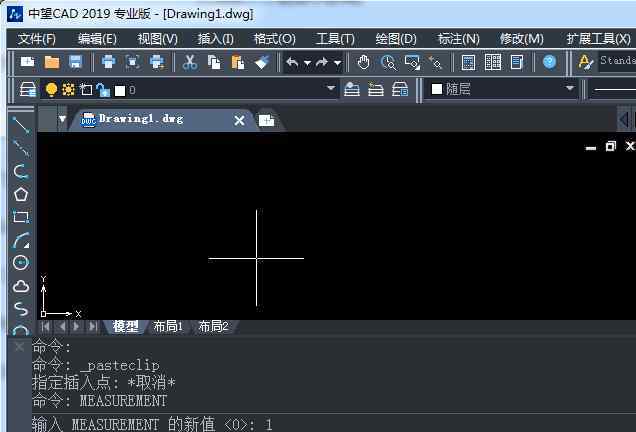Select the Match Properties brush icon
Screen dimensions: 636x432
[x=262, y=62]
